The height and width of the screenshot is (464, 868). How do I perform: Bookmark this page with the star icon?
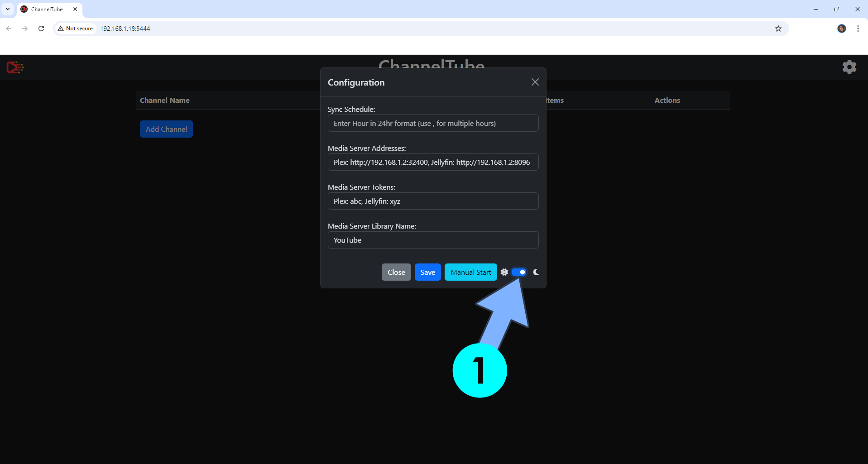pos(778,29)
